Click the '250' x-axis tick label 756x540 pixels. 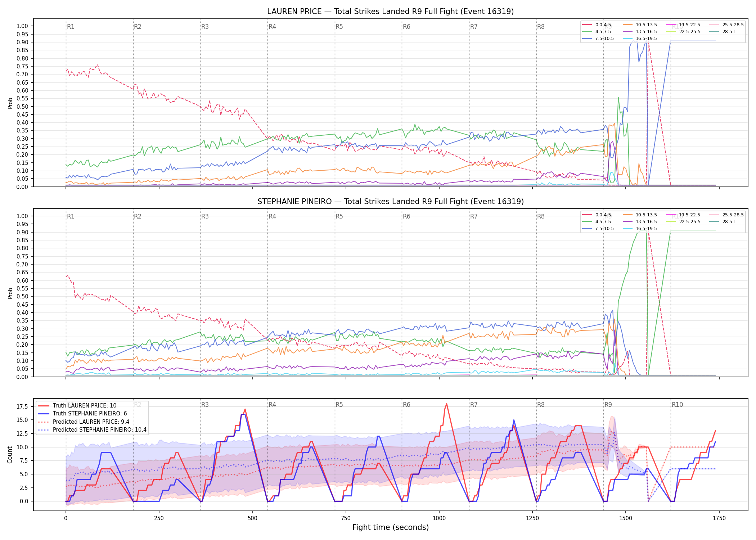pos(159,518)
